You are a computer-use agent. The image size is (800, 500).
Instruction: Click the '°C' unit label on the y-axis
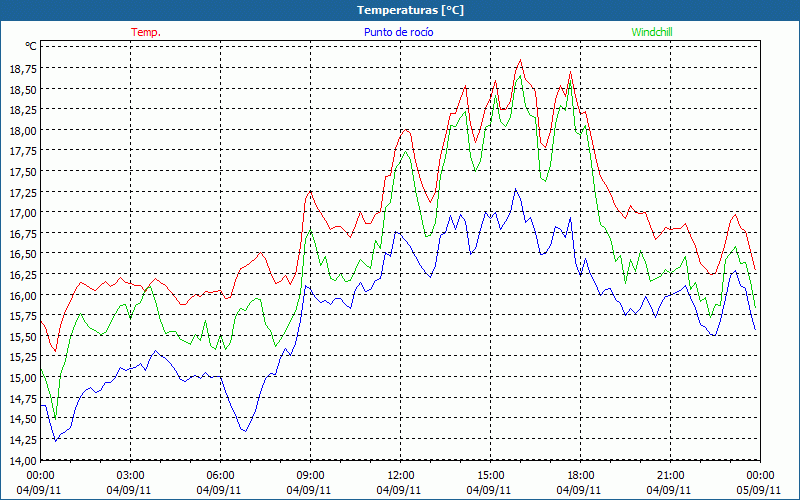tap(31, 46)
